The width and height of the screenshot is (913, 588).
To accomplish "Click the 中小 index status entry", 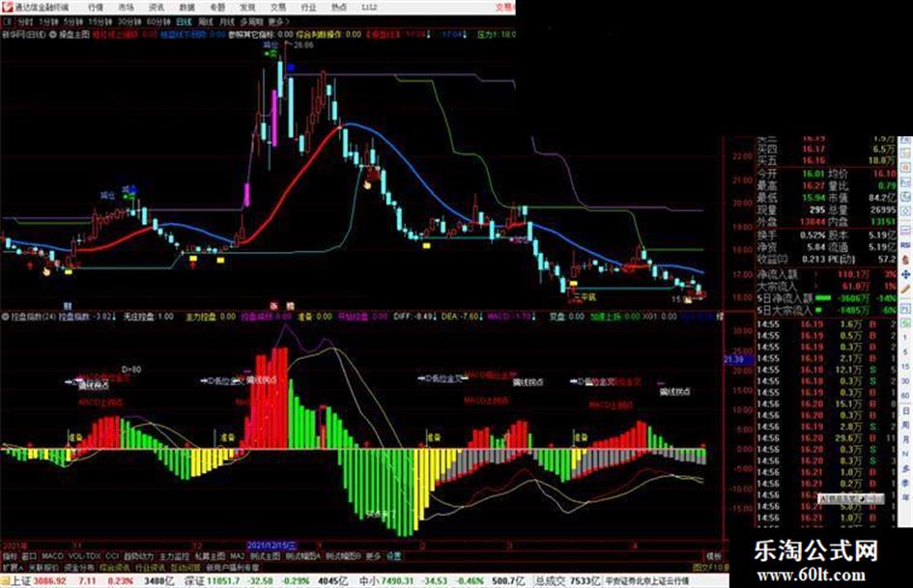I will (442, 581).
